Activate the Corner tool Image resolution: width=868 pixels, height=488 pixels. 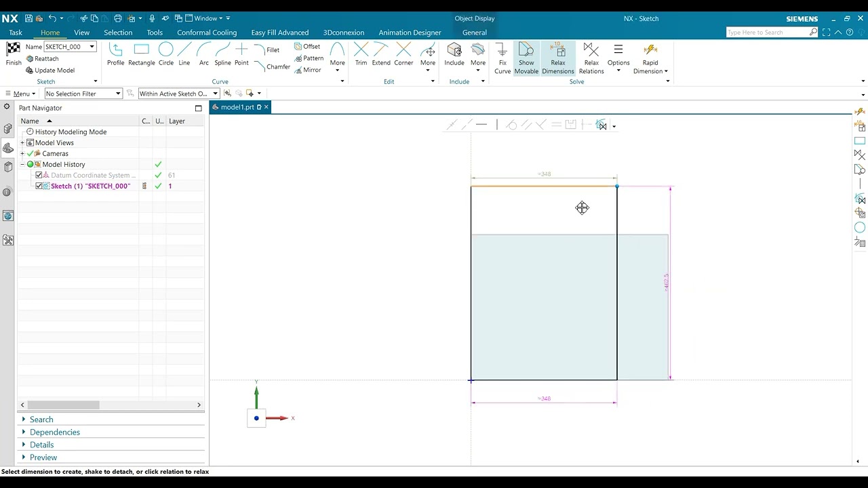(x=403, y=54)
